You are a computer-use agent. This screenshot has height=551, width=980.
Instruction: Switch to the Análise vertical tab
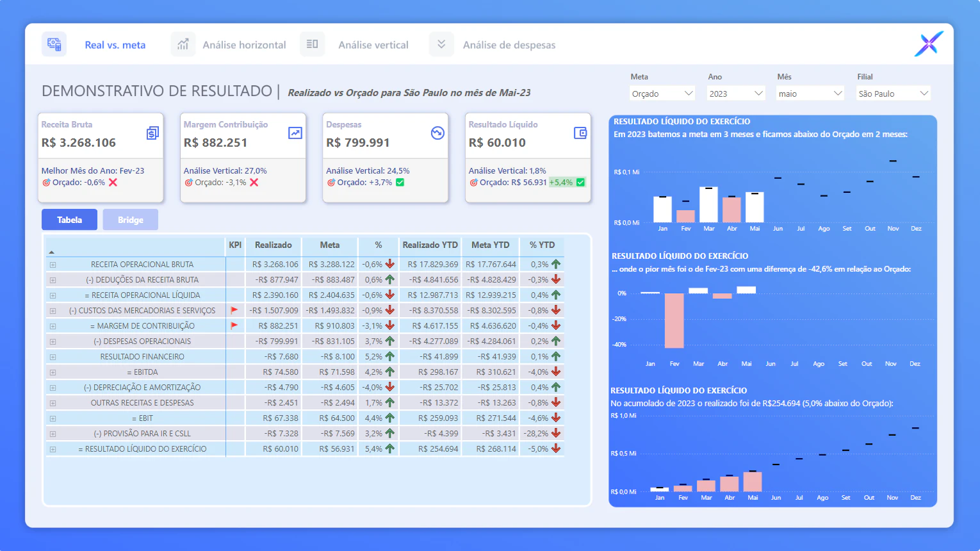pyautogui.click(x=373, y=45)
